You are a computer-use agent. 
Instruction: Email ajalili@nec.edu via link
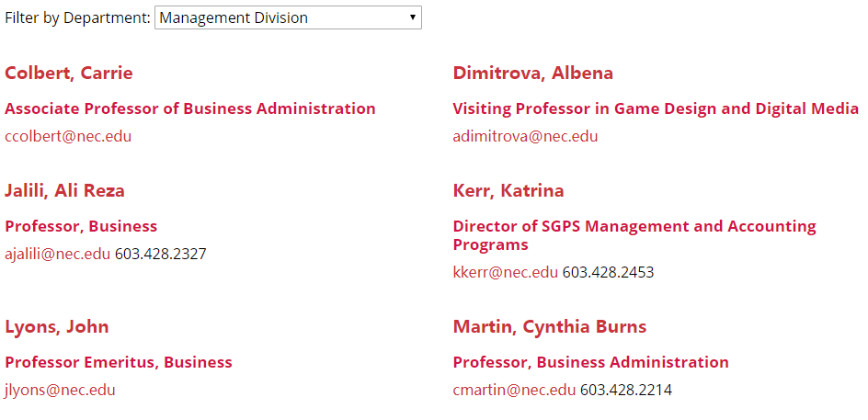58,254
